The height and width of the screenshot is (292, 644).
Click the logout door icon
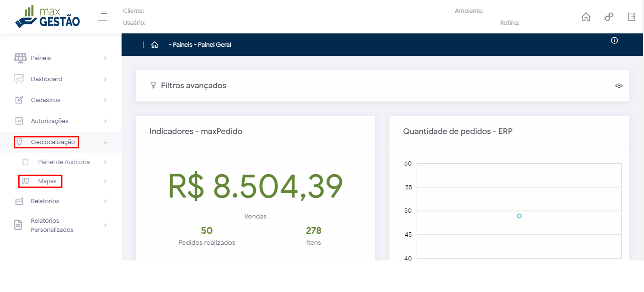pyautogui.click(x=631, y=17)
